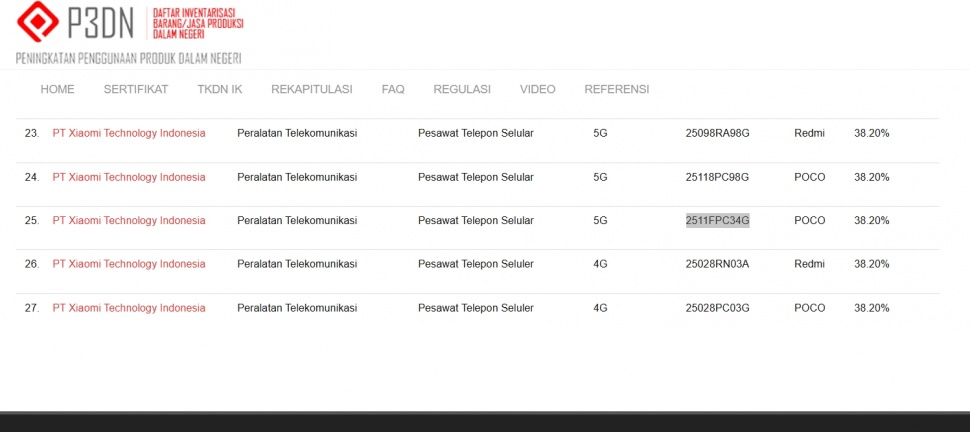Click Peralatan Telekomunikasi in row 24
The width and height of the screenshot is (970, 432).
(297, 177)
